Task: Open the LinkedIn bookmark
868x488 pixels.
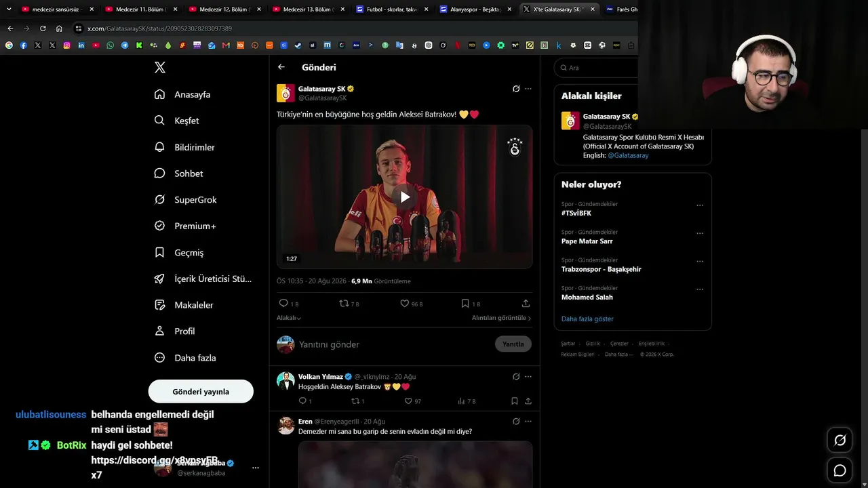Action: [x=81, y=45]
